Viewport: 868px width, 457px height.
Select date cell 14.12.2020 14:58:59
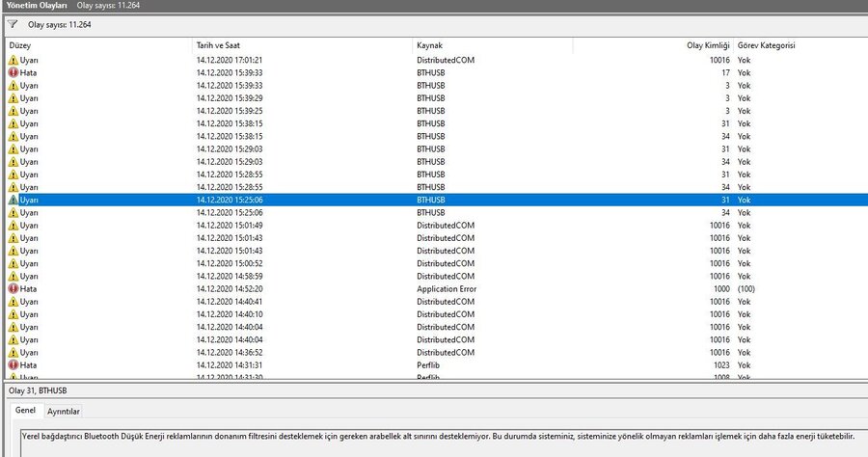point(230,276)
